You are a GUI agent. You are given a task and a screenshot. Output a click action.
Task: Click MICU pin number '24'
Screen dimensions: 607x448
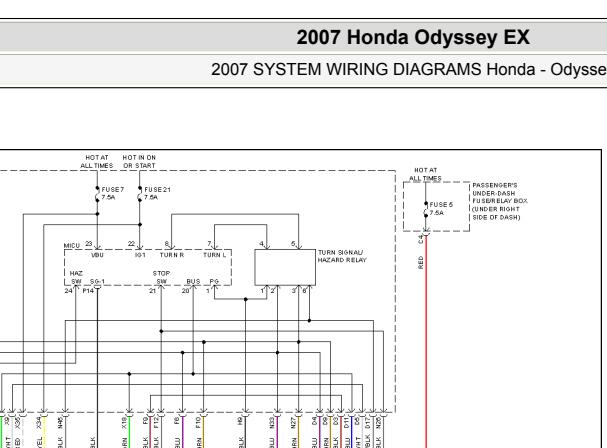(68, 290)
